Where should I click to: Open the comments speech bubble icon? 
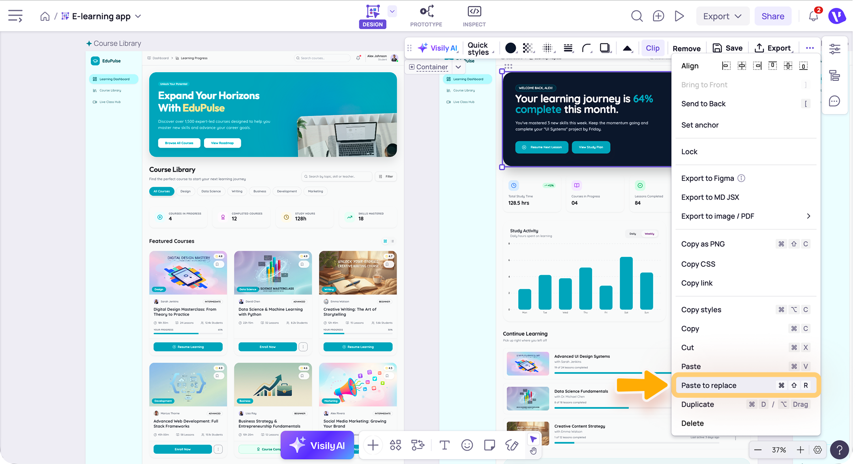click(x=834, y=101)
